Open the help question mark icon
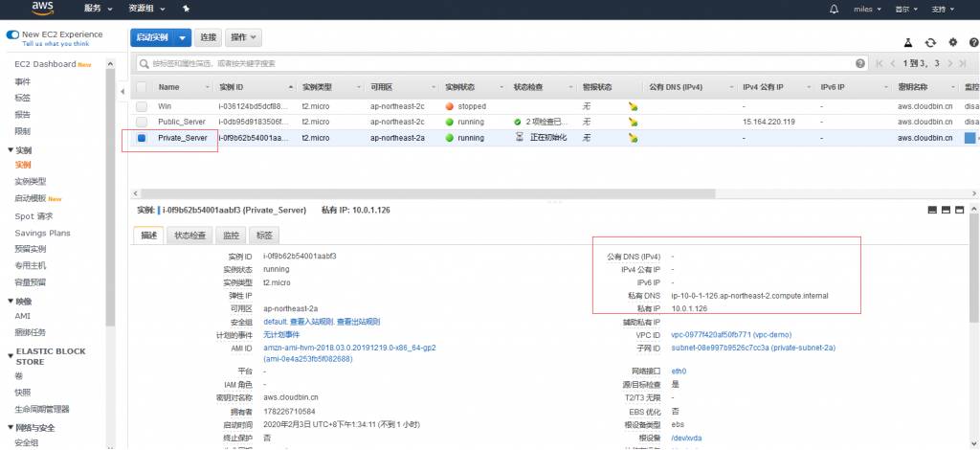 pos(973,42)
